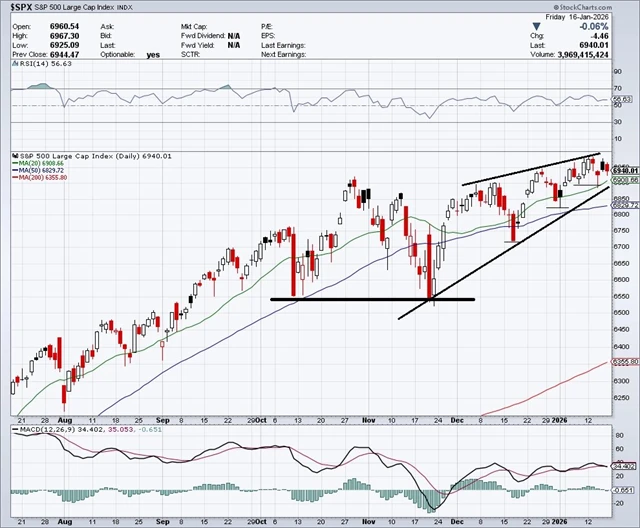
Task: Select the MA(50) 6829.72 legend entry
Action: 38,170
